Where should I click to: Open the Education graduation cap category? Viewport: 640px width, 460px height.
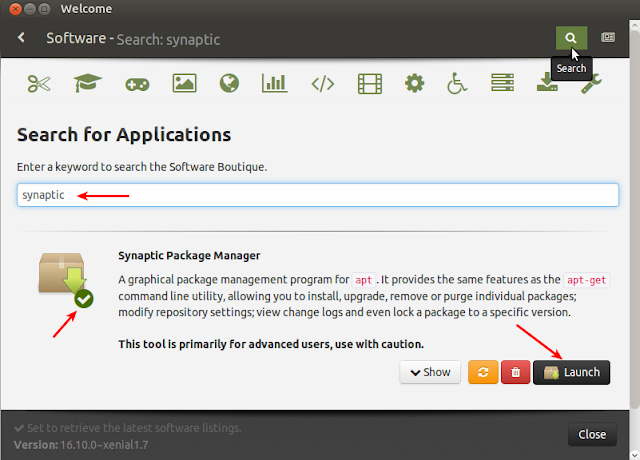pyautogui.click(x=87, y=83)
